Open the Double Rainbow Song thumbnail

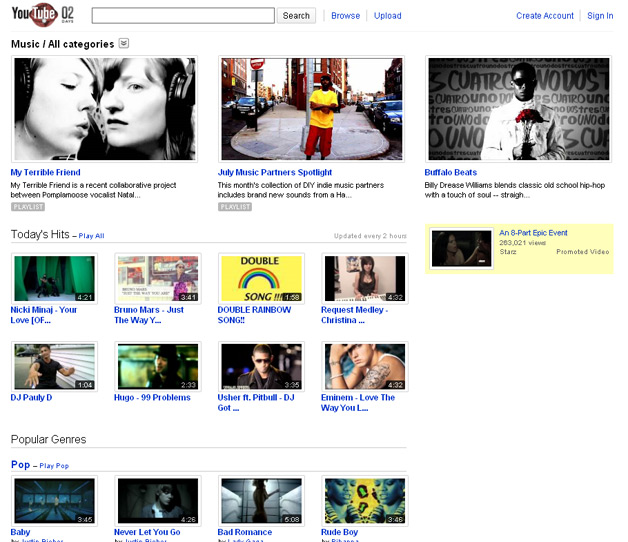(262, 278)
